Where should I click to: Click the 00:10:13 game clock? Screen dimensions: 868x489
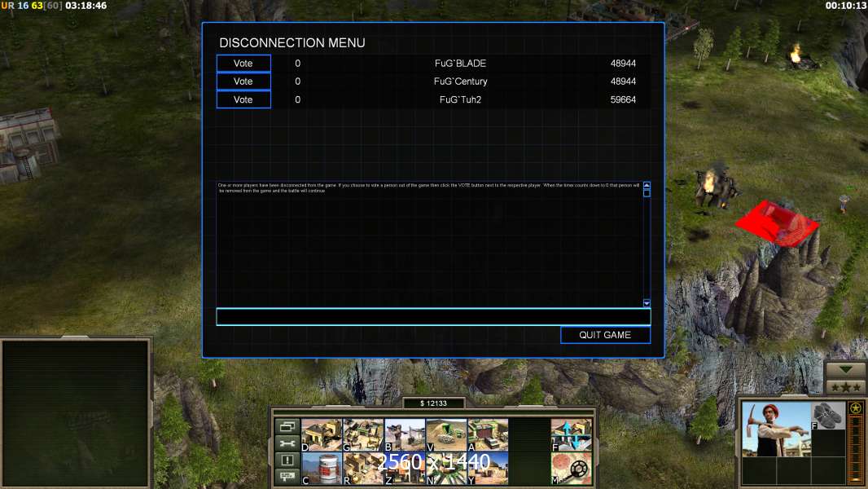[846, 6]
